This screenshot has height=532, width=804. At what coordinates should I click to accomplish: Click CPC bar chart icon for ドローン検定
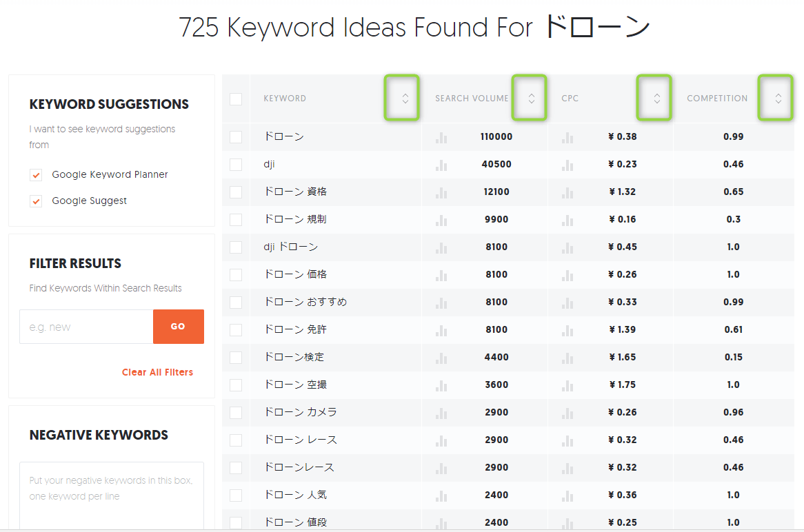(567, 358)
